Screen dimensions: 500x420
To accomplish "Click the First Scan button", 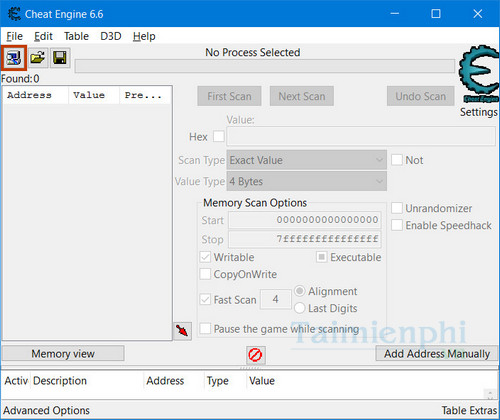I will click(229, 96).
